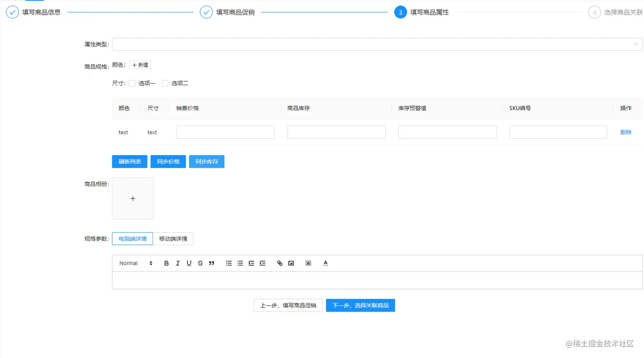Screen dimensions: 644x358
Task: Click the completed step 填写商品促销 checkmark
Action: [x=206, y=12]
